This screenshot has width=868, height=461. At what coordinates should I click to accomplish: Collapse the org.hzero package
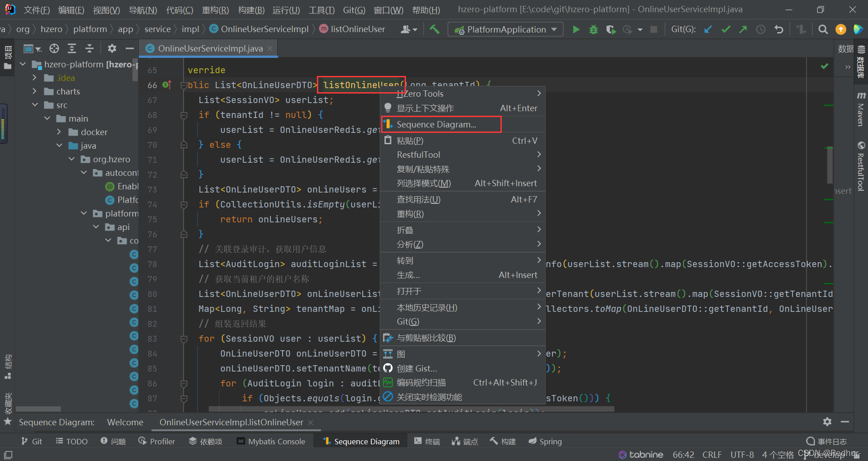(x=71, y=159)
